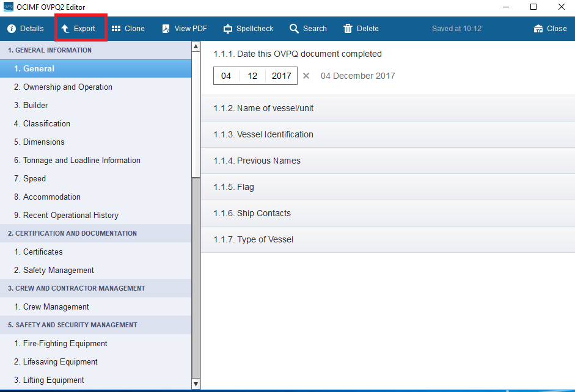The image size is (575, 392).
Task: Open Lifesaving Equipment section
Action: pyautogui.click(x=95, y=361)
